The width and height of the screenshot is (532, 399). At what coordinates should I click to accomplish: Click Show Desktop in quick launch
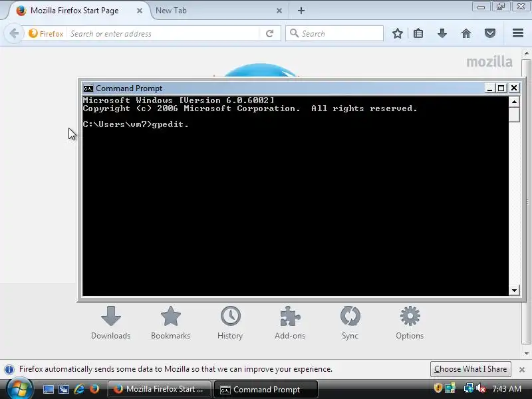[48, 389]
